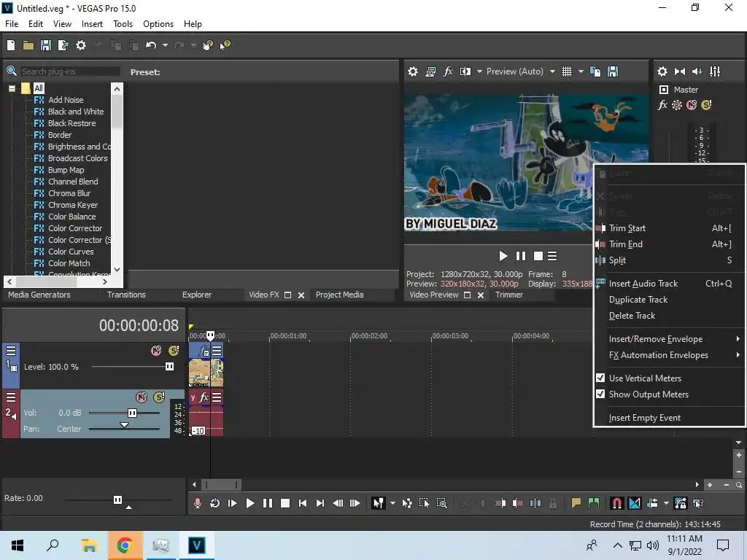This screenshot has height=560, width=747.
Task: Open the Options menu
Action: 158,24
